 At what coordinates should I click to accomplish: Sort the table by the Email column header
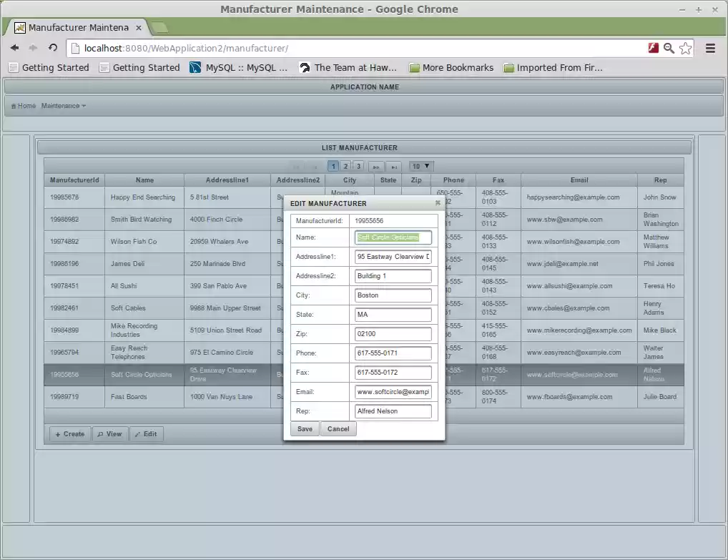(579, 180)
